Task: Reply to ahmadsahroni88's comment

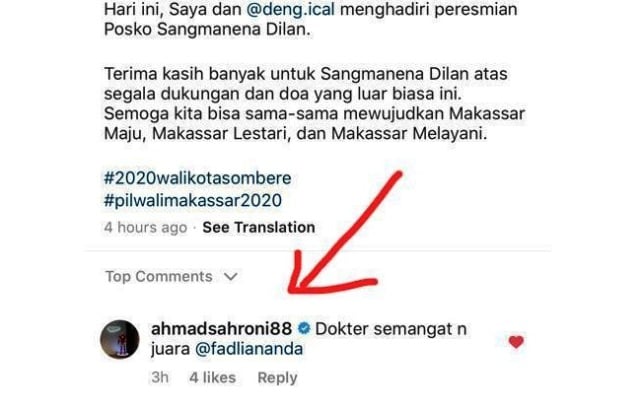Action: tap(277, 378)
